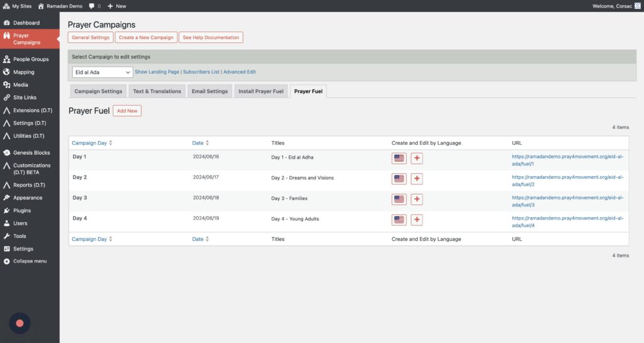Open People Groups in the sidebar
The width and height of the screenshot is (644, 343).
coord(31,59)
